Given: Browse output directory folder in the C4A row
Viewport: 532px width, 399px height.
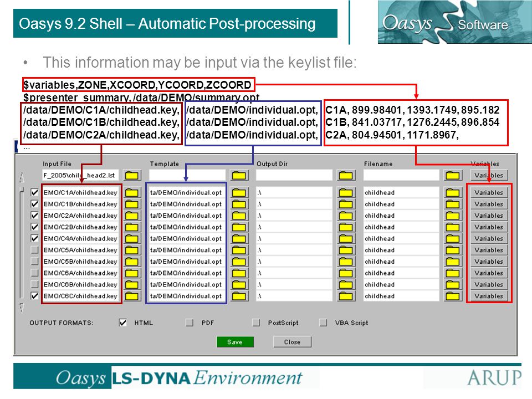Looking at the screenshot, I should coord(346,239).
